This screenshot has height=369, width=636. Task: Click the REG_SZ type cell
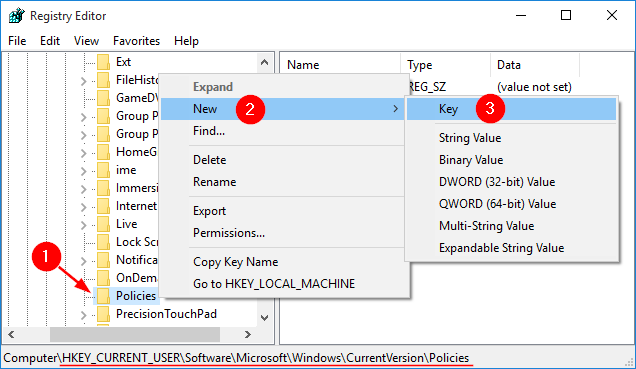(x=428, y=87)
